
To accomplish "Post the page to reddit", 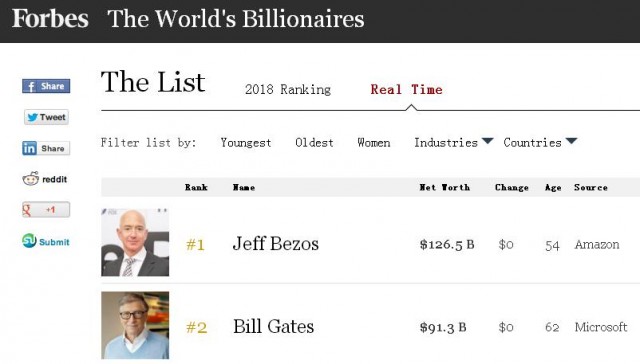I will (45, 179).
